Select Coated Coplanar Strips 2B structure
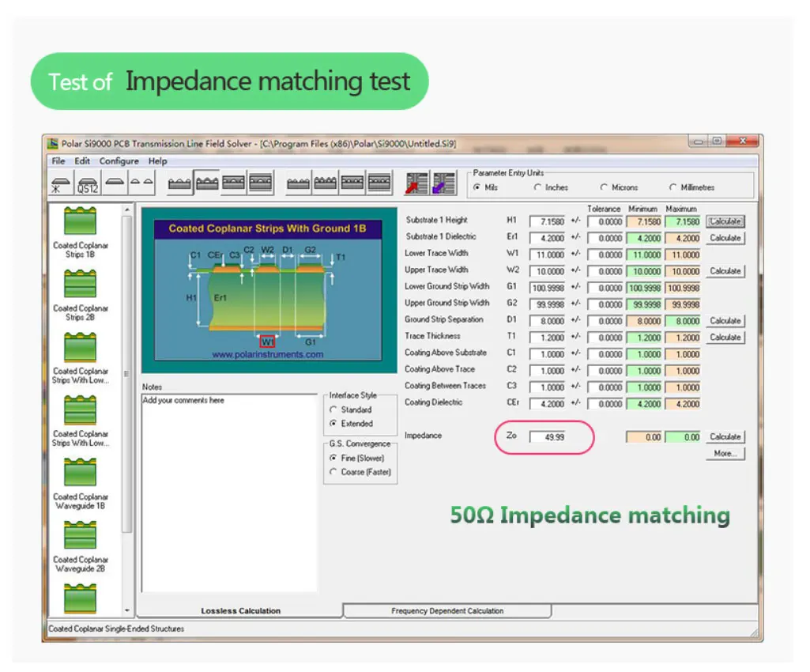 (x=80, y=295)
